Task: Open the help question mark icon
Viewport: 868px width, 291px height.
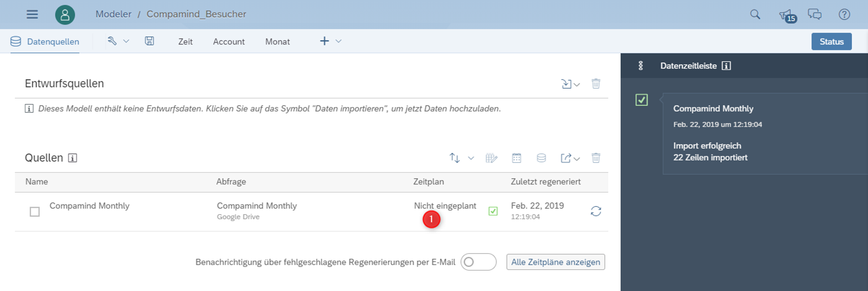Action: pos(844,14)
